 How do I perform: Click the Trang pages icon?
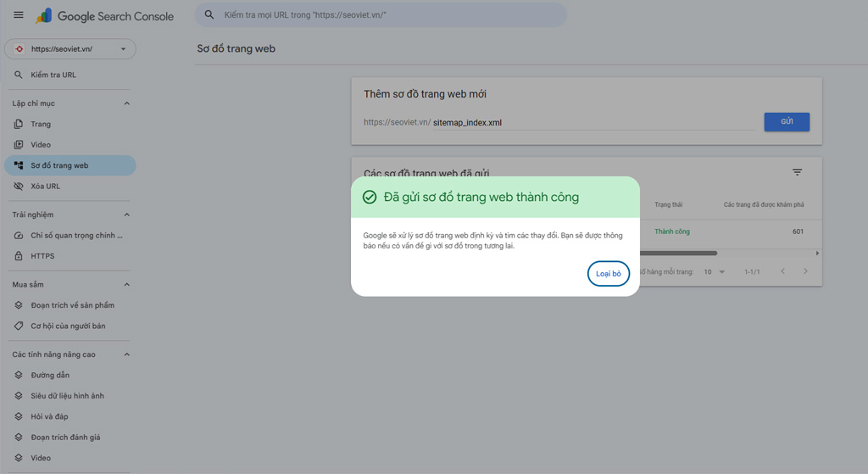[x=19, y=124]
